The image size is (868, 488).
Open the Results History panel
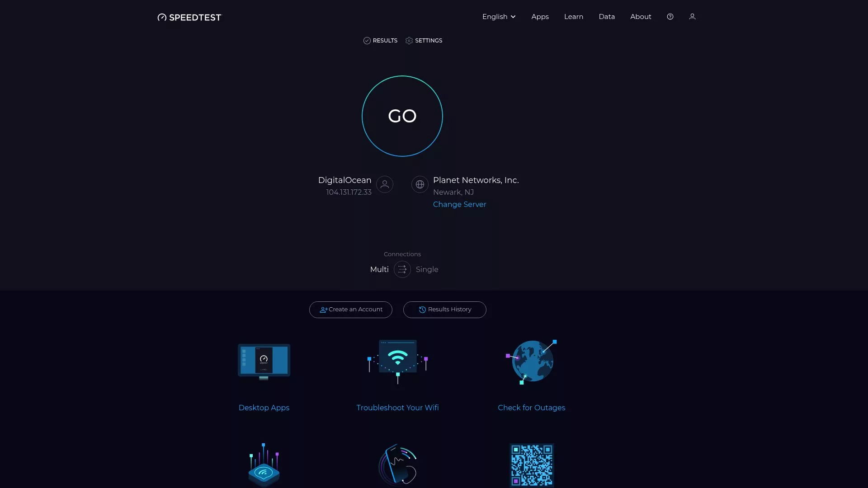[x=444, y=310]
